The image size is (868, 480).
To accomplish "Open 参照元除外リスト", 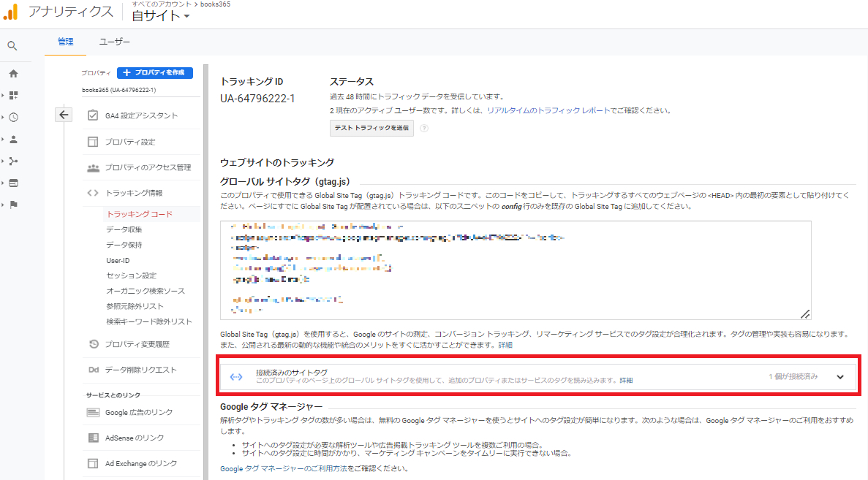I will tap(135, 306).
